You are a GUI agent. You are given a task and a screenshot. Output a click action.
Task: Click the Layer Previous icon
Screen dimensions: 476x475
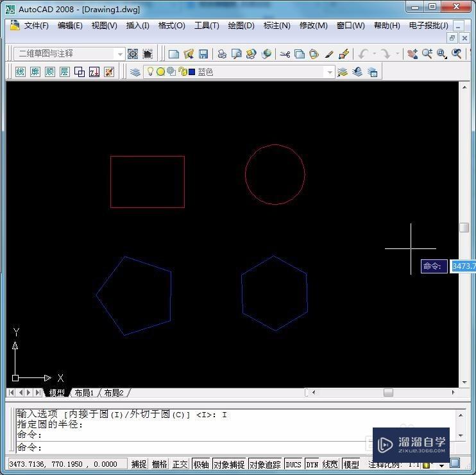(x=357, y=72)
